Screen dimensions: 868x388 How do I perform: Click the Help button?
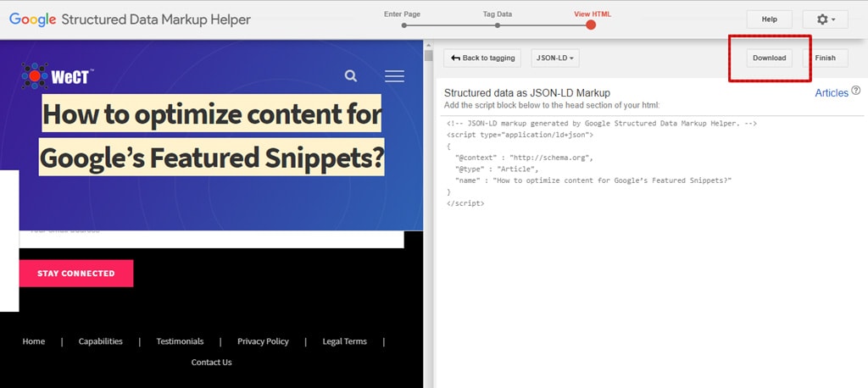(769, 19)
